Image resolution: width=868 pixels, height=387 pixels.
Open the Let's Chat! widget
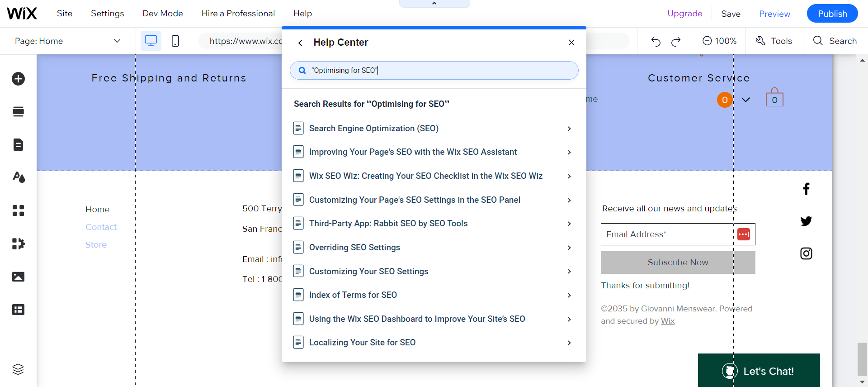click(759, 370)
